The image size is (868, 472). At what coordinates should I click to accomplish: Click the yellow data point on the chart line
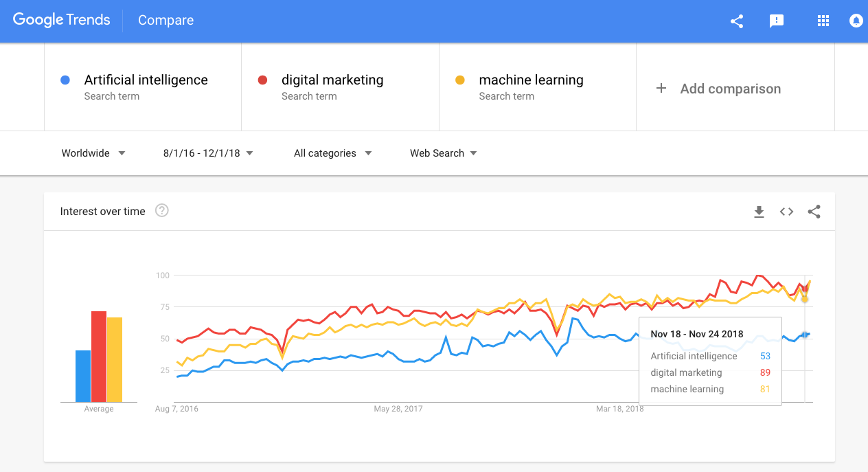[x=805, y=299]
